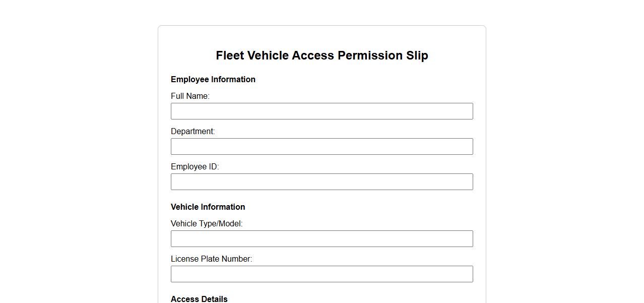Click the Employee Information section heading
The width and height of the screenshot is (644, 303).
pyautogui.click(x=213, y=80)
